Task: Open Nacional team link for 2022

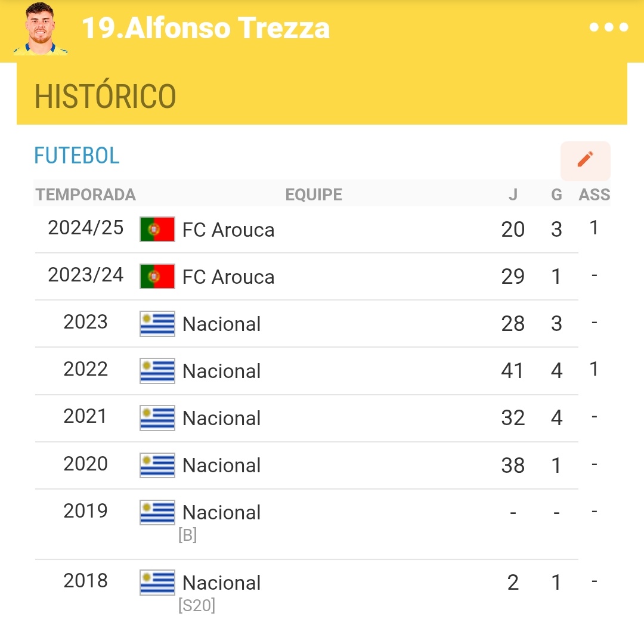Action: pyautogui.click(x=221, y=371)
